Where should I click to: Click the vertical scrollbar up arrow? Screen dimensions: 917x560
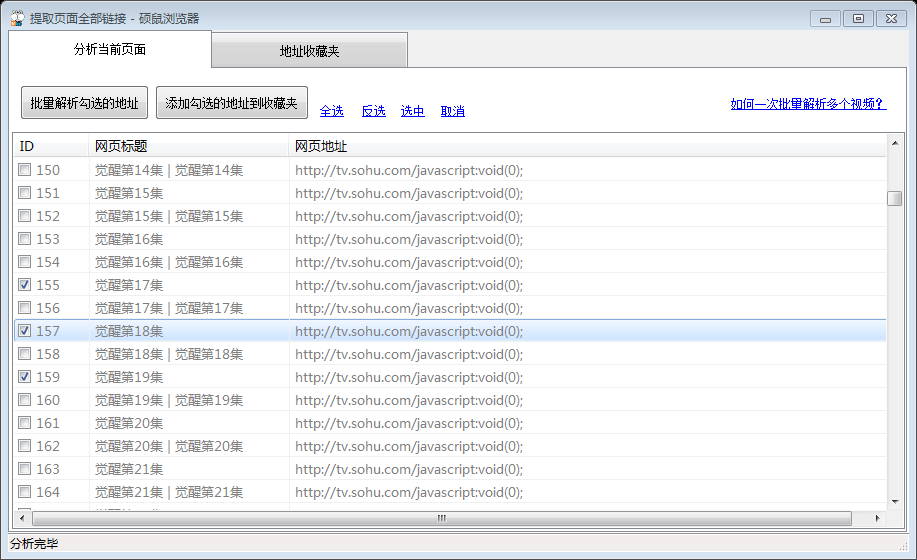point(895,143)
